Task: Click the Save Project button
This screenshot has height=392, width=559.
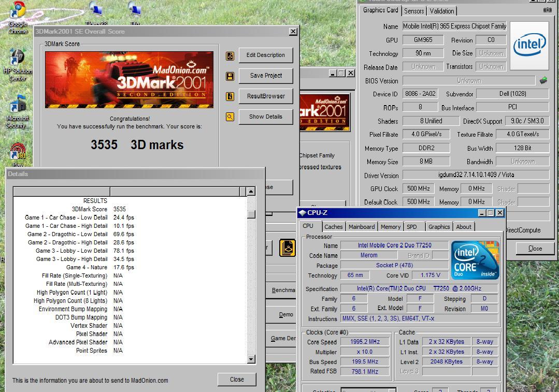Action: [266, 76]
